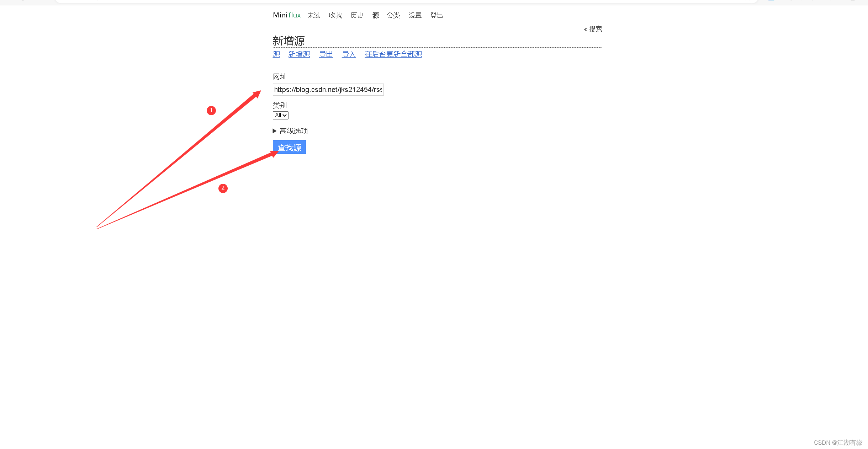This screenshot has height=449, width=868.
Task: Open the 搜索 search control
Action: tap(594, 29)
